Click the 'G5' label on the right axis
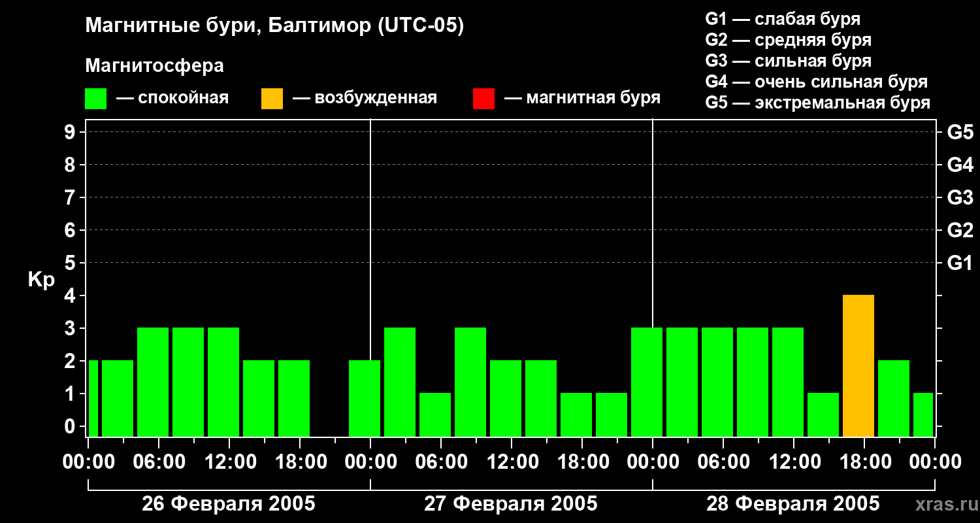Image resolution: width=980 pixels, height=523 pixels. [960, 132]
